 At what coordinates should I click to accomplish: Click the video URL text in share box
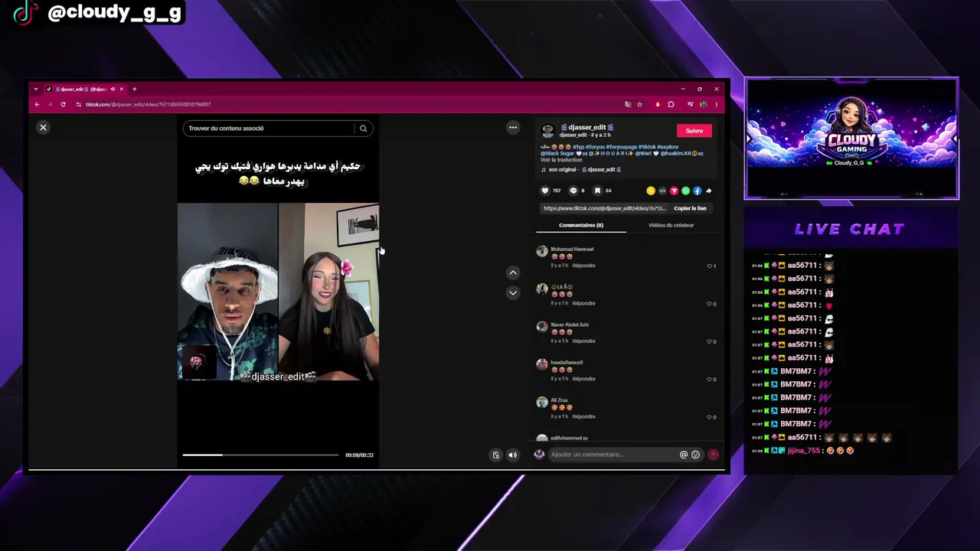pos(604,208)
